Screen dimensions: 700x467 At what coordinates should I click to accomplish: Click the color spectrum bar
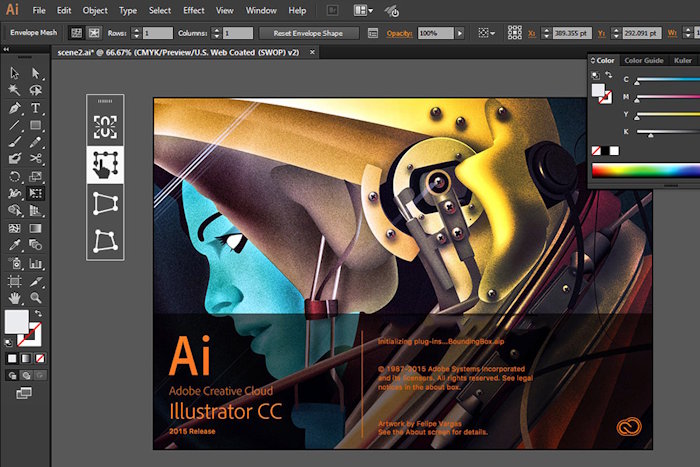pyautogui.click(x=646, y=171)
